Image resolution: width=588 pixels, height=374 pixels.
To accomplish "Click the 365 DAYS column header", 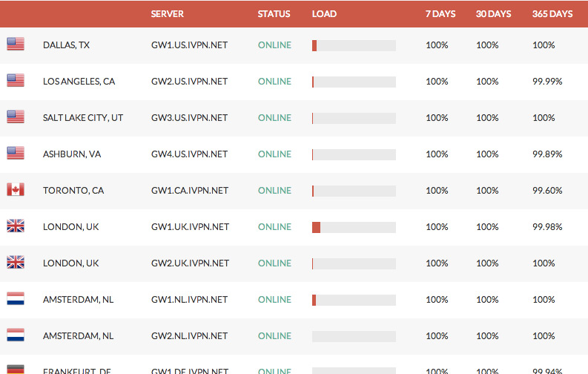I will point(552,13).
